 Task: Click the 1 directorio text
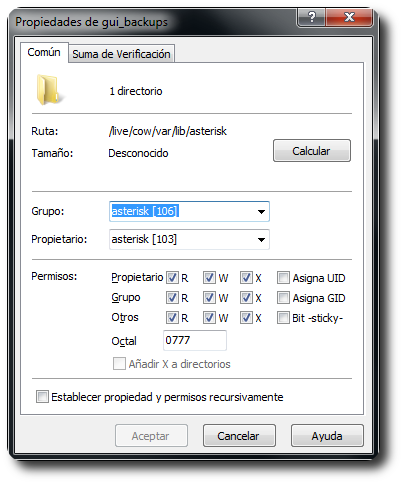136,91
